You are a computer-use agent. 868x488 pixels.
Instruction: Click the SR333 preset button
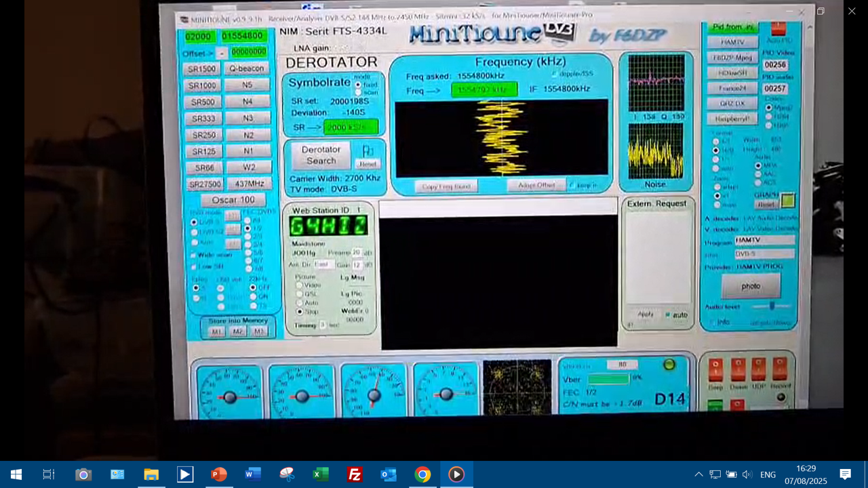pos(203,119)
